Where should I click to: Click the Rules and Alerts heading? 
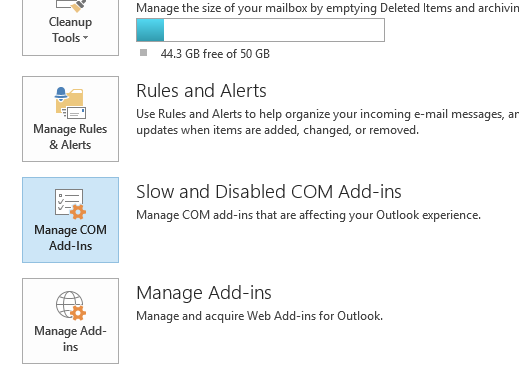[x=201, y=91]
